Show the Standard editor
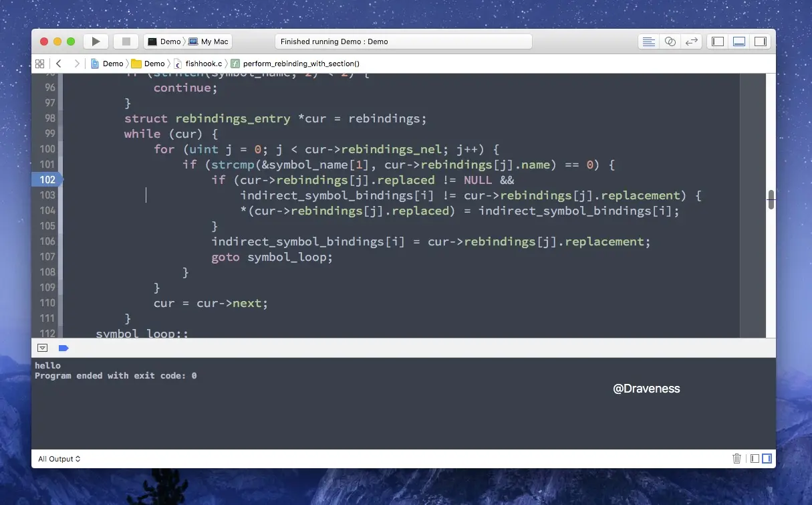The image size is (812, 505). [648, 41]
